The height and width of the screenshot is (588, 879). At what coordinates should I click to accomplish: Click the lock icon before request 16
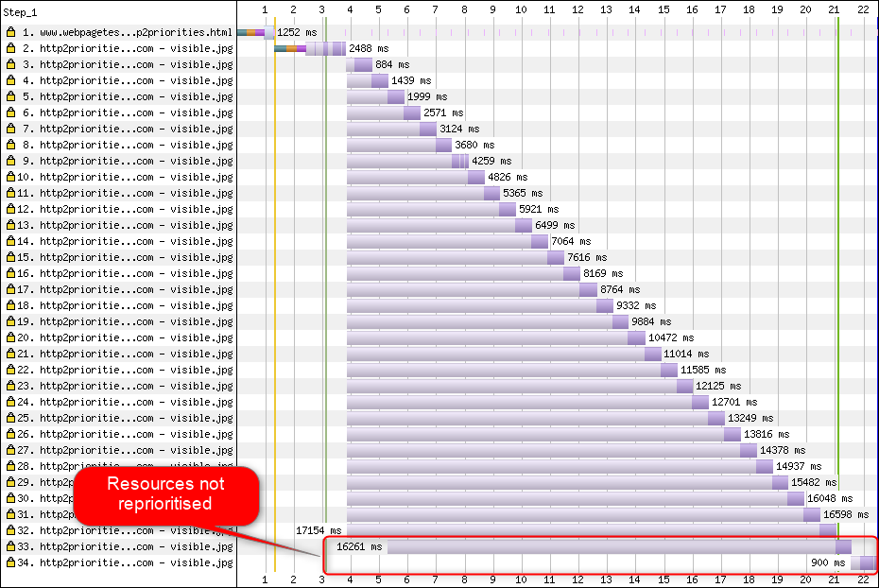[x=10, y=273]
